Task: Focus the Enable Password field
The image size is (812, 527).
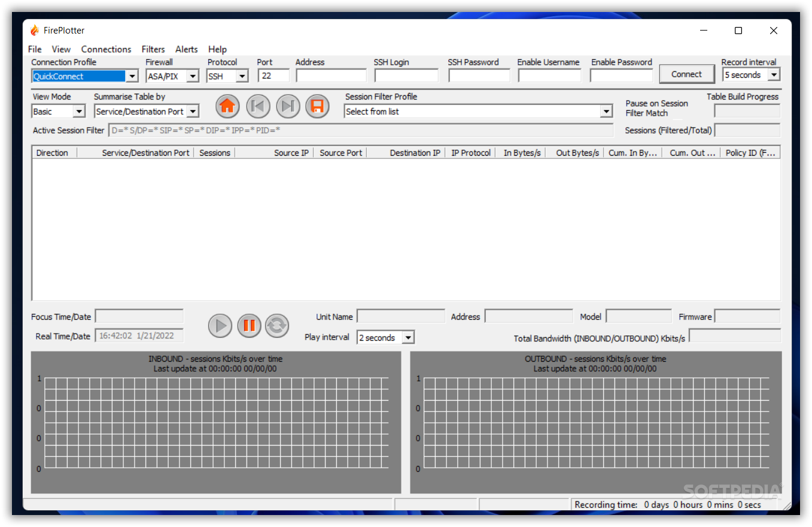Action: click(x=622, y=76)
